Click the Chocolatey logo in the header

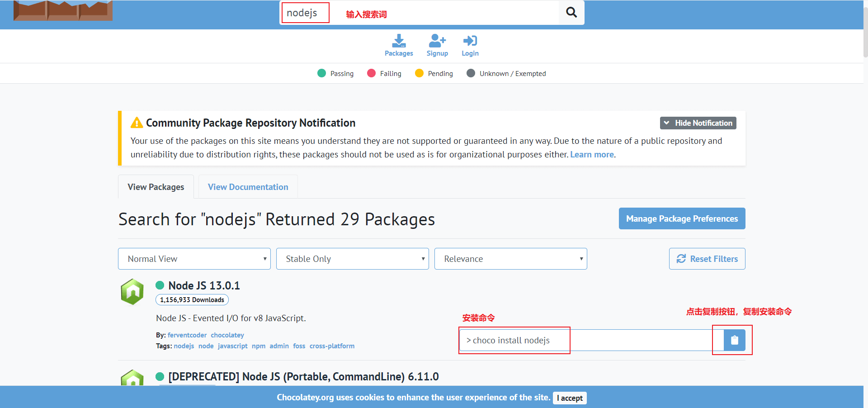(x=63, y=11)
